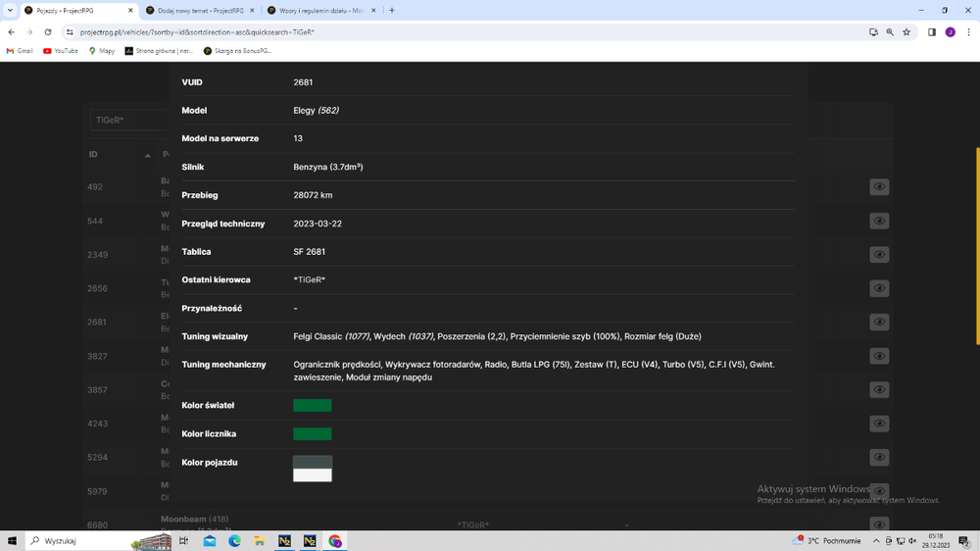Viewport: 980px width, 551px height.
Task: View details of vehicle 2349 via eye icon
Action: 879,254
